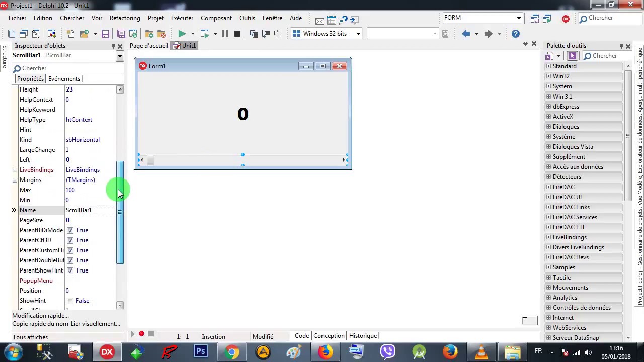Image resolution: width=644 pixels, height=362 pixels.
Task: Switch to the Code view tab
Action: click(302, 336)
